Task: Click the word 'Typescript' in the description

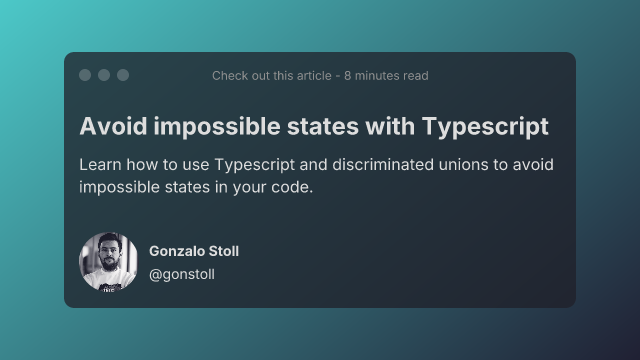Action: point(255,165)
